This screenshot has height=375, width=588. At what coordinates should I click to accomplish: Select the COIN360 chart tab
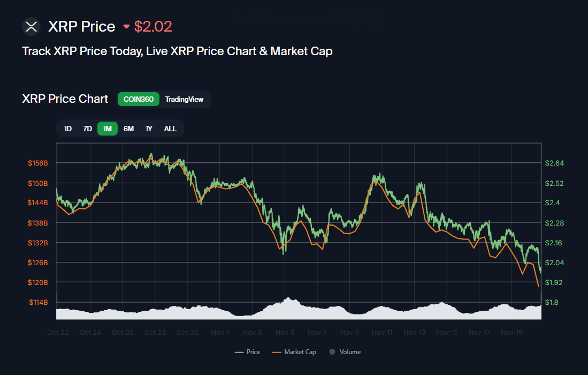coord(139,99)
